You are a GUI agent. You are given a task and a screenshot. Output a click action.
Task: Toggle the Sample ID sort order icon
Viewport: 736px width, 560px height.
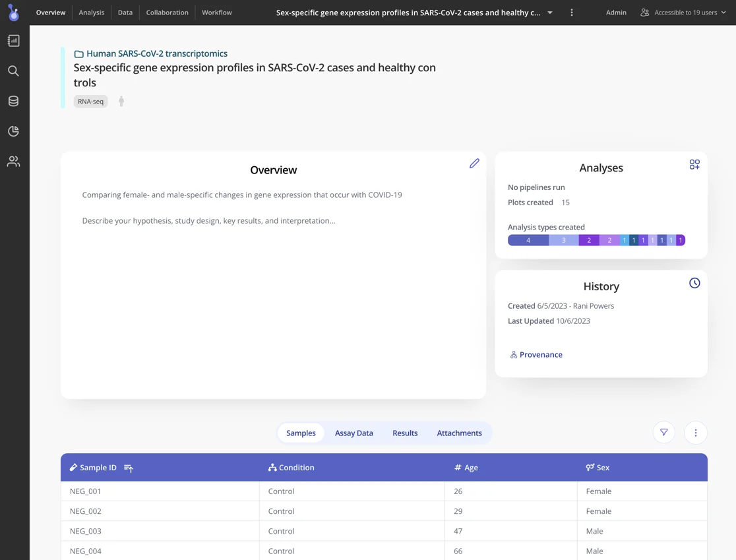coord(129,468)
